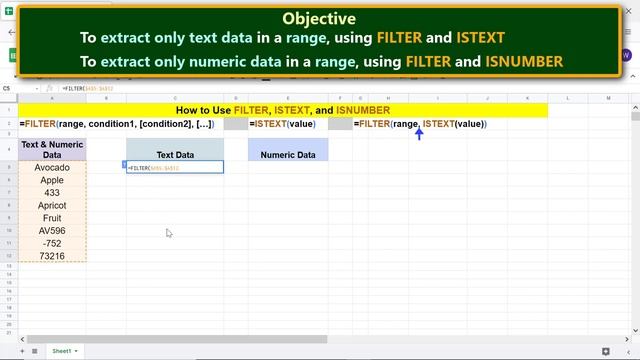Select column B header

[x=106, y=98]
